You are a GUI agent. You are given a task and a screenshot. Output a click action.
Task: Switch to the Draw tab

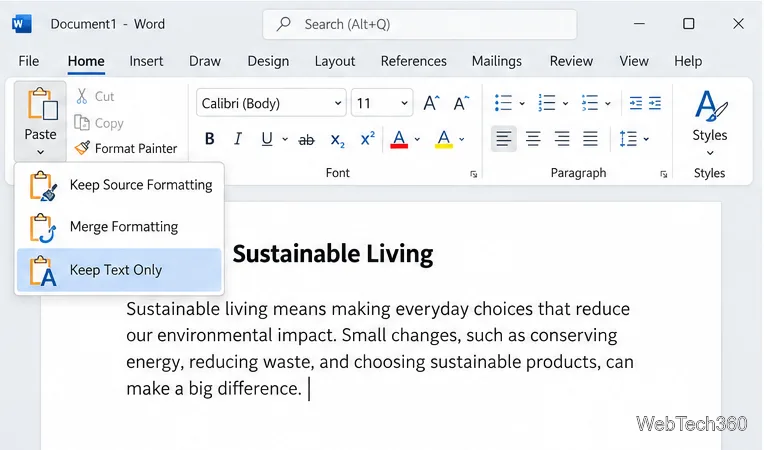point(205,61)
